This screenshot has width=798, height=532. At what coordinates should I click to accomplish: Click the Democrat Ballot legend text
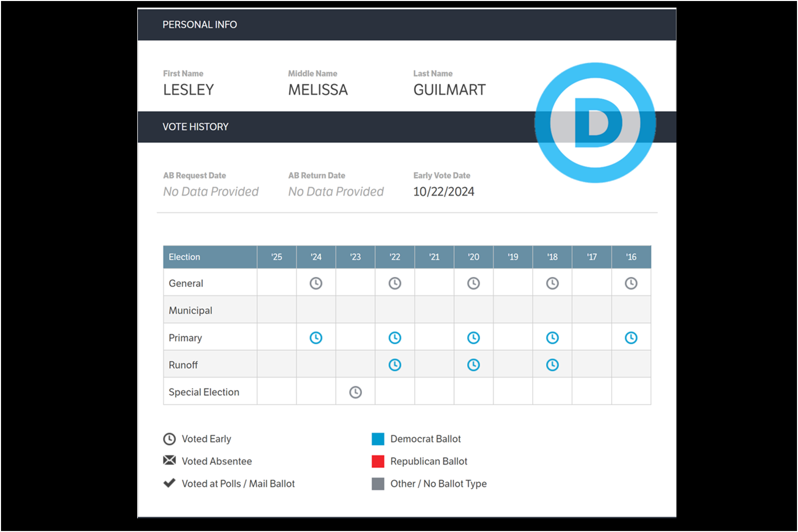coord(426,439)
